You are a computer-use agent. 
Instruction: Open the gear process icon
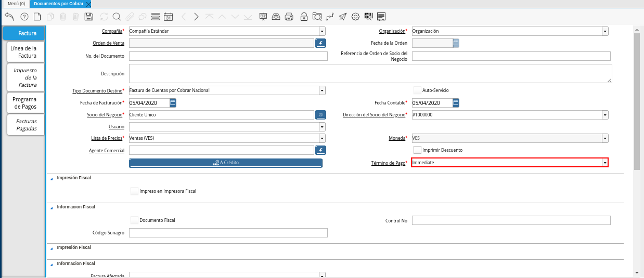(355, 17)
